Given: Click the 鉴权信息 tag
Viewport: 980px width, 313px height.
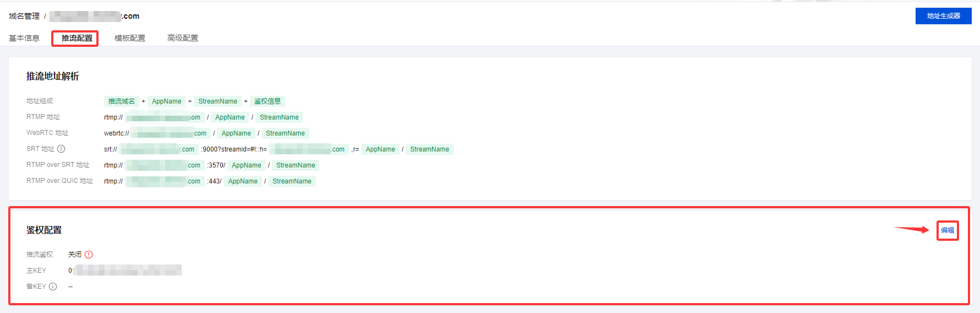Looking at the screenshot, I should click(268, 101).
